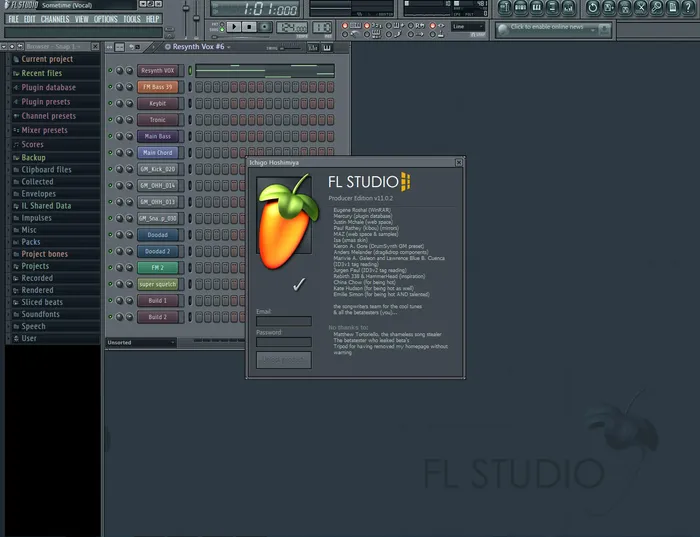Click the Play button in transport
The width and height of the screenshot is (700, 537).
(x=234, y=27)
